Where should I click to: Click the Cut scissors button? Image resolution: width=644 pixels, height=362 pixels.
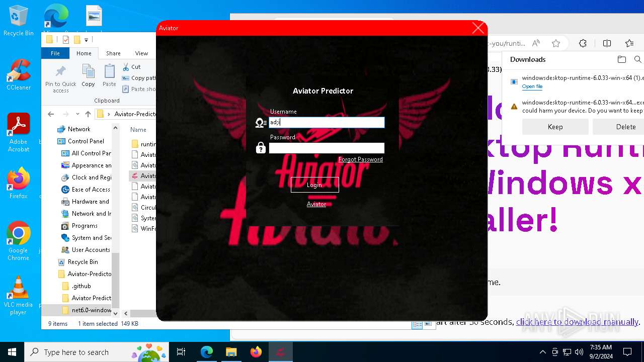tap(132, 67)
